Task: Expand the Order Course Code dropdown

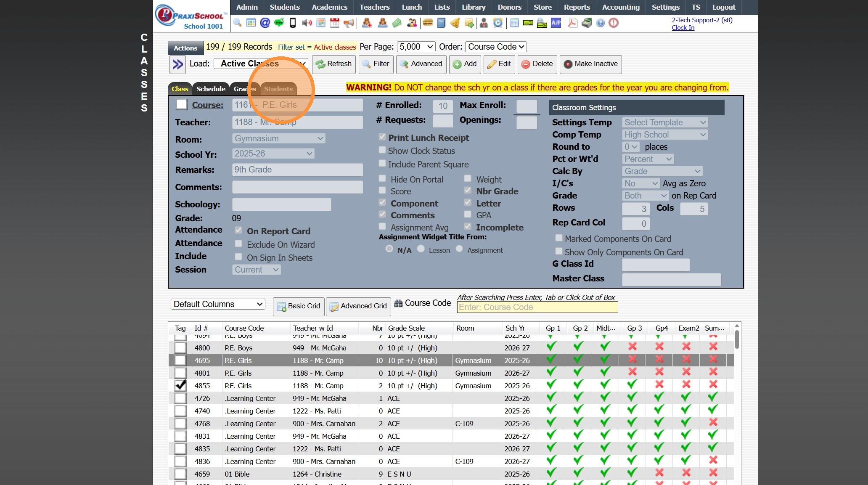Action: [x=496, y=47]
